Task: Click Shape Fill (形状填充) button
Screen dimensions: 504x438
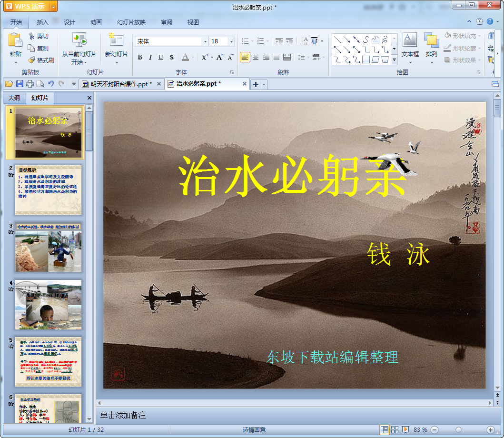Action: [x=463, y=36]
